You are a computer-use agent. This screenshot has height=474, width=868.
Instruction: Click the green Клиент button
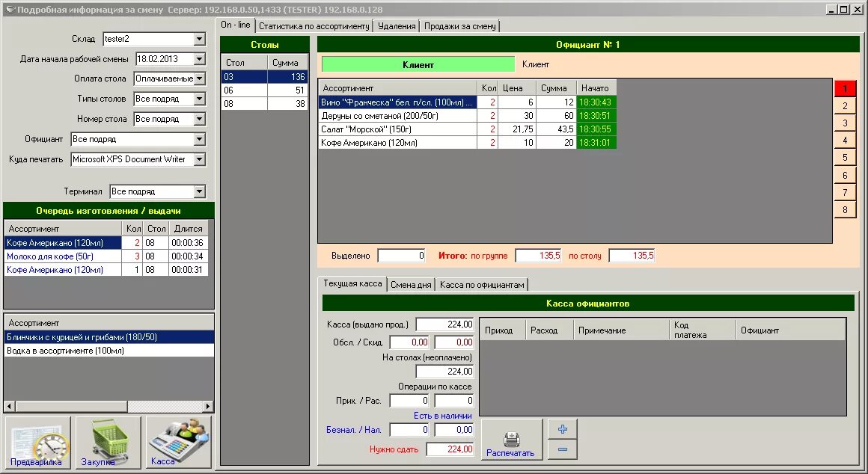click(418, 65)
